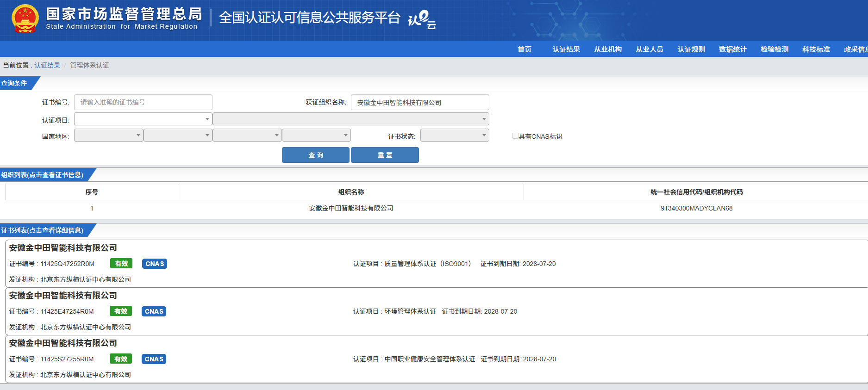
Task: Open the first 国家地区 dropdown
Action: click(x=108, y=136)
